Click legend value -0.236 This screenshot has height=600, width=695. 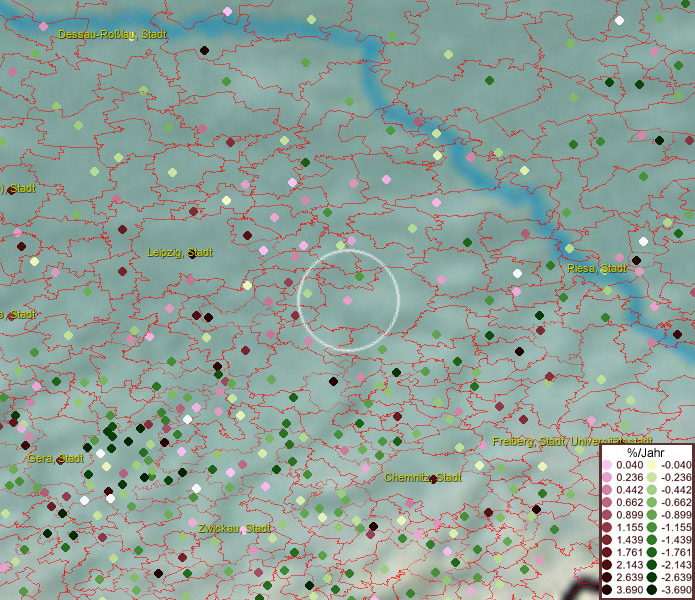tap(676, 477)
